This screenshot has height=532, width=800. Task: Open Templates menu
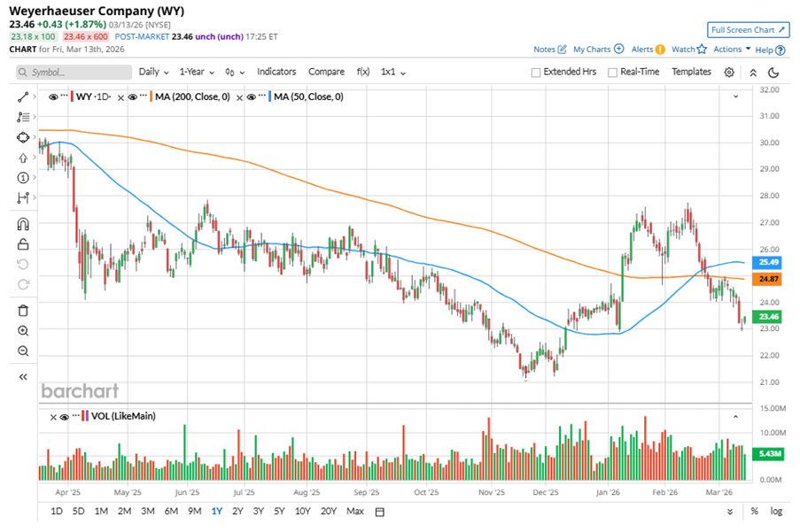(x=691, y=72)
